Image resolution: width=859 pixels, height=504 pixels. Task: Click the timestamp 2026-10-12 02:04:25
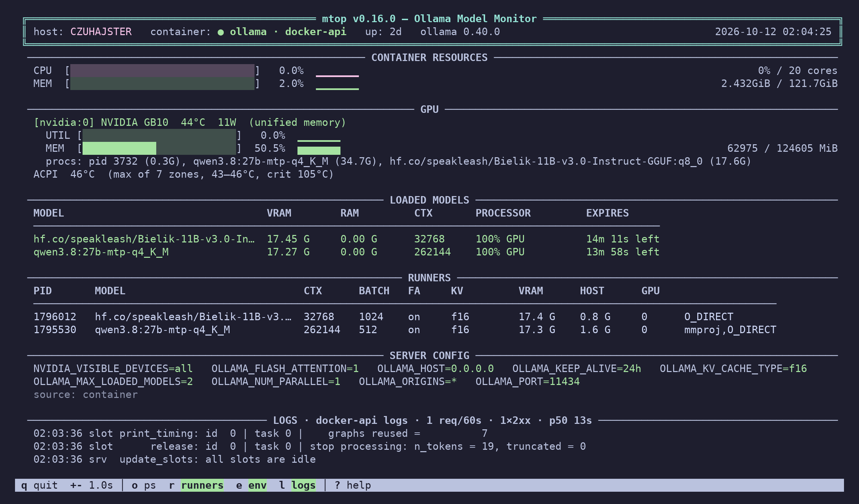pyautogui.click(x=773, y=32)
